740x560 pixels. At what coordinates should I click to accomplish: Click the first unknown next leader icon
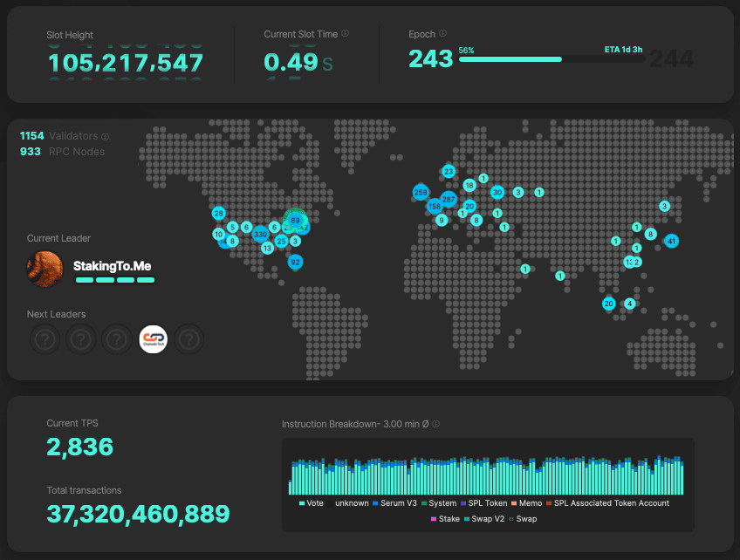(x=44, y=339)
